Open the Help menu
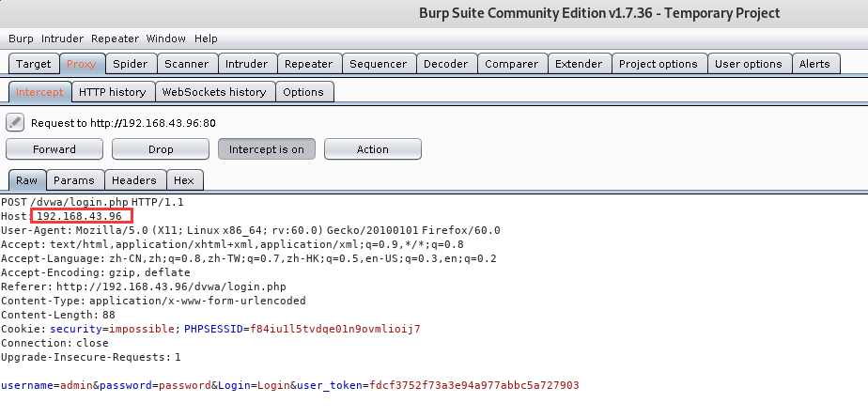Image resolution: width=868 pixels, height=418 pixels. (206, 39)
